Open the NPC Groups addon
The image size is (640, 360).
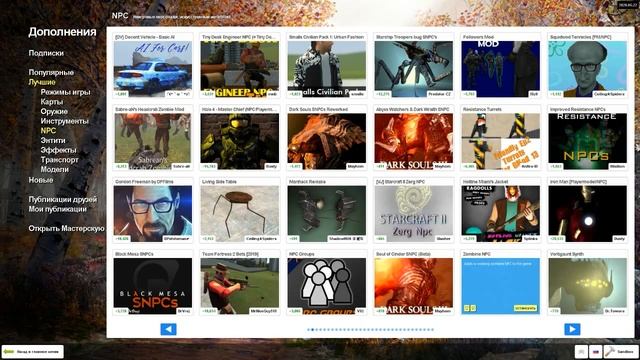tap(327, 286)
